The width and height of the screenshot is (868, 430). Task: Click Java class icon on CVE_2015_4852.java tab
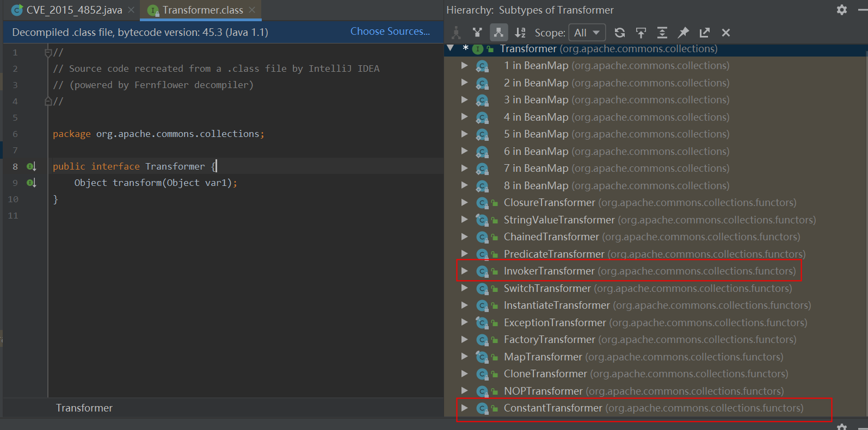[17, 10]
